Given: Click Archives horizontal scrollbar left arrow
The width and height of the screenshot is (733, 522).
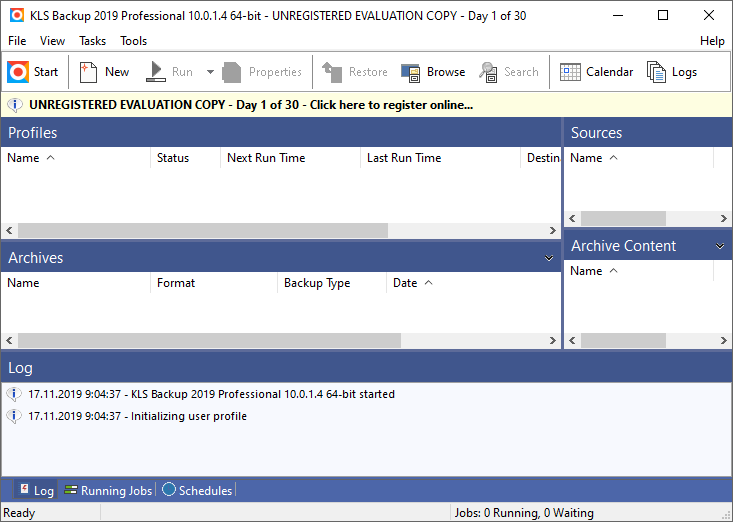Looking at the screenshot, I should (x=9, y=341).
